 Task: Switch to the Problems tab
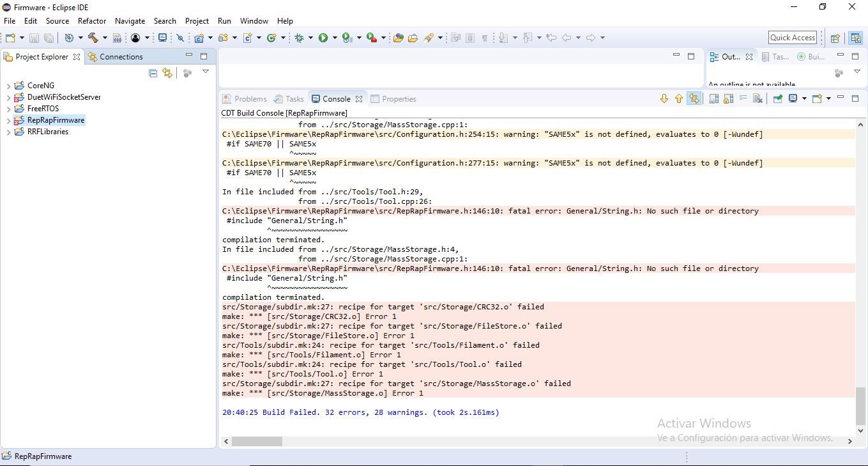(x=245, y=99)
